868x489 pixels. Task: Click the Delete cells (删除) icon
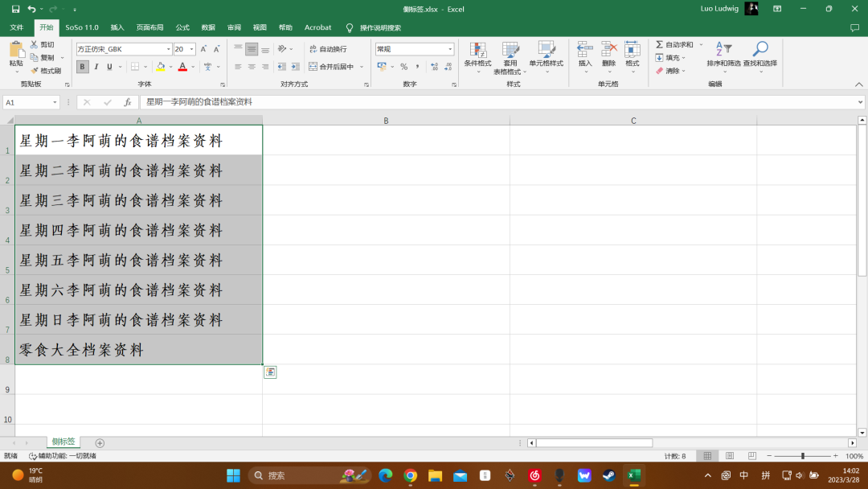608,50
